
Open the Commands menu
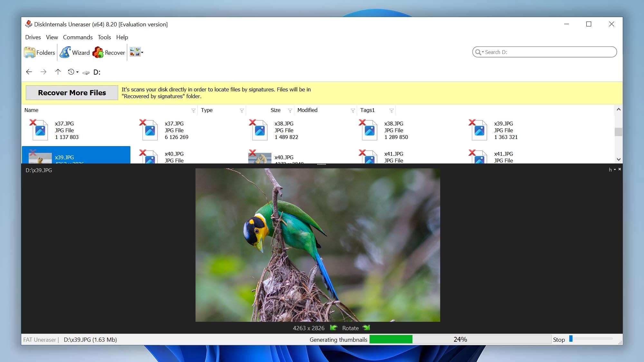(x=78, y=37)
